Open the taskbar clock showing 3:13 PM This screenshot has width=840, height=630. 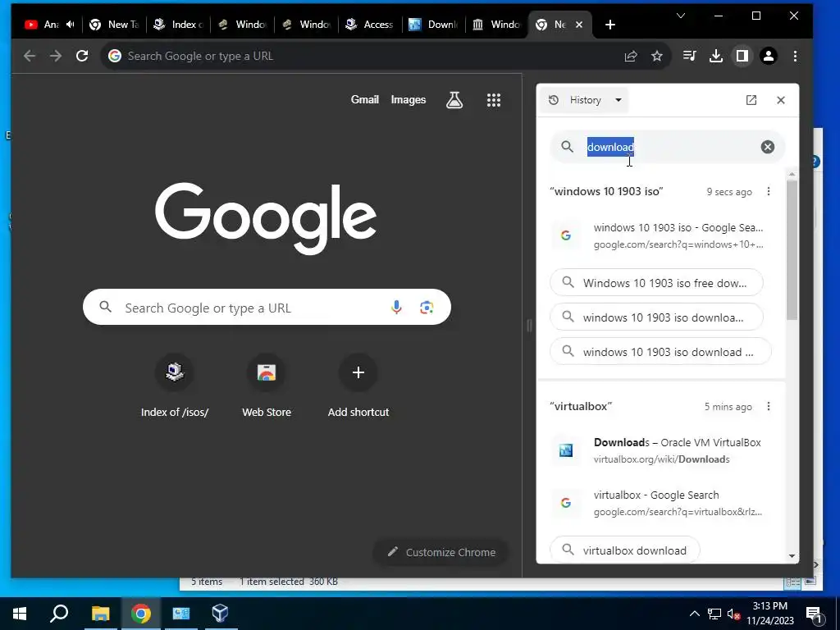click(770, 614)
